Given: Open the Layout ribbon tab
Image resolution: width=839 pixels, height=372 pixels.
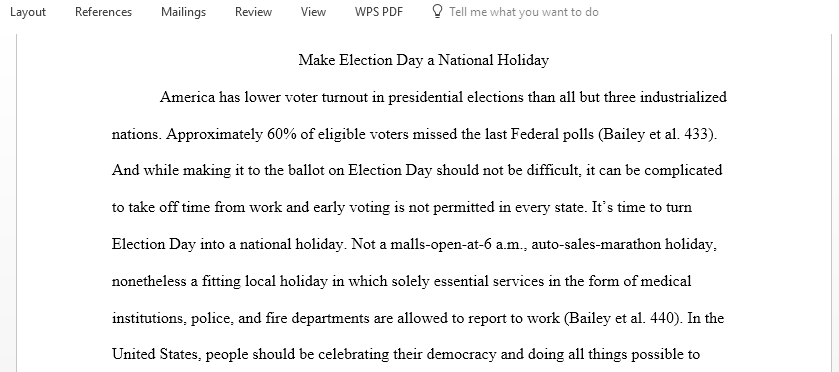Looking at the screenshot, I should [28, 12].
